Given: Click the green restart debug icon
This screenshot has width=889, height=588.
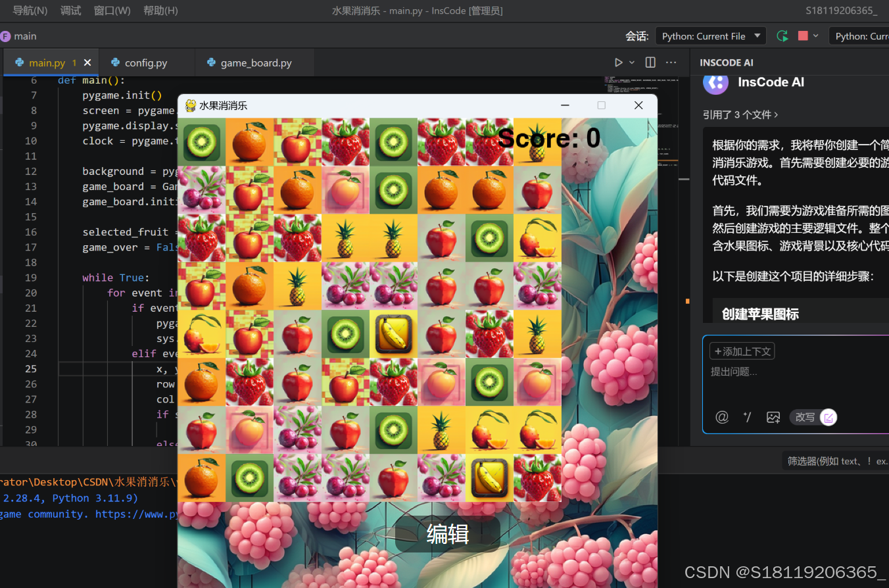Looking at the screenshot, I should coord(782,36).
